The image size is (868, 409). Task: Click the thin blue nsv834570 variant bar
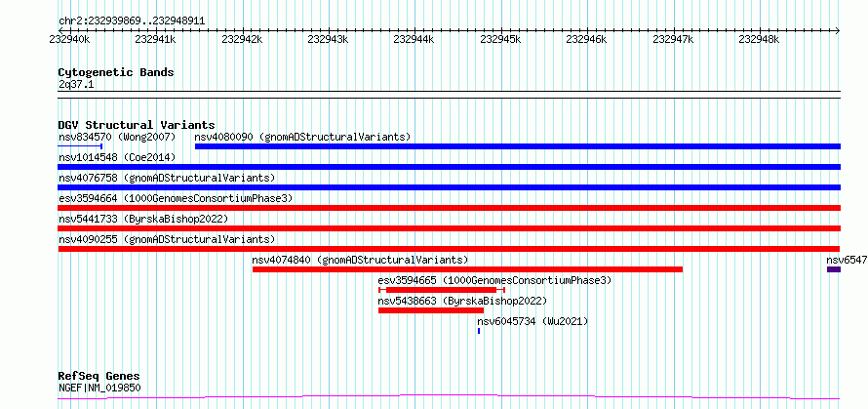click(x=80, y=146)
